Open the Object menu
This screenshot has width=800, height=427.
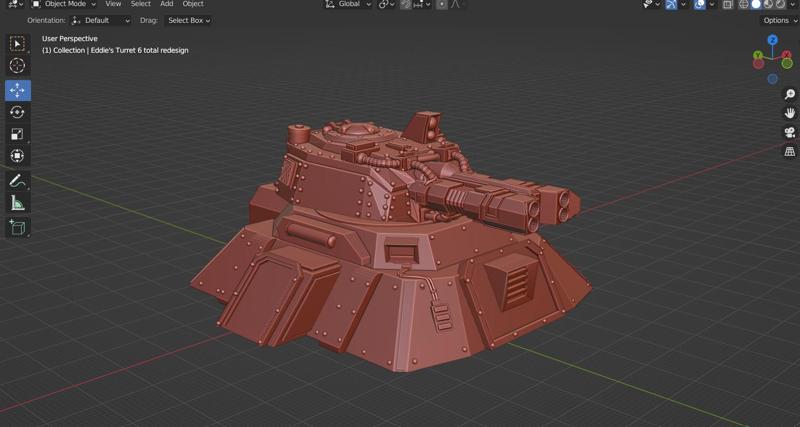pyautogui.click(x=193, y=4)
